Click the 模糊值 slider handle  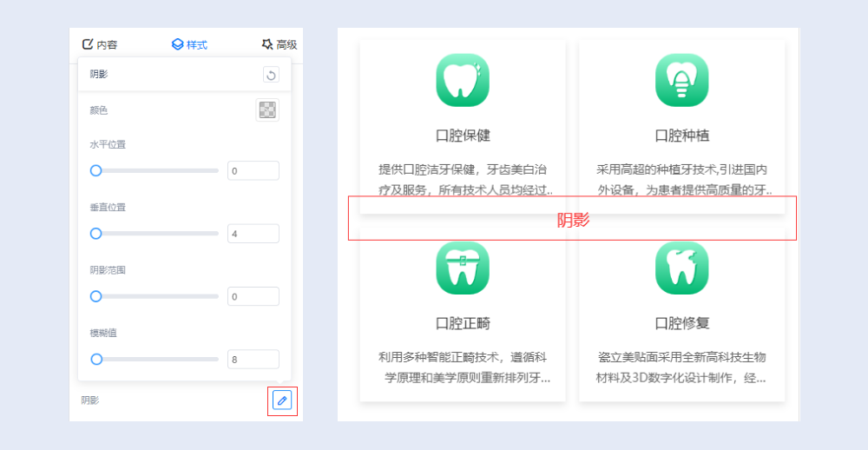click(96, 359)
